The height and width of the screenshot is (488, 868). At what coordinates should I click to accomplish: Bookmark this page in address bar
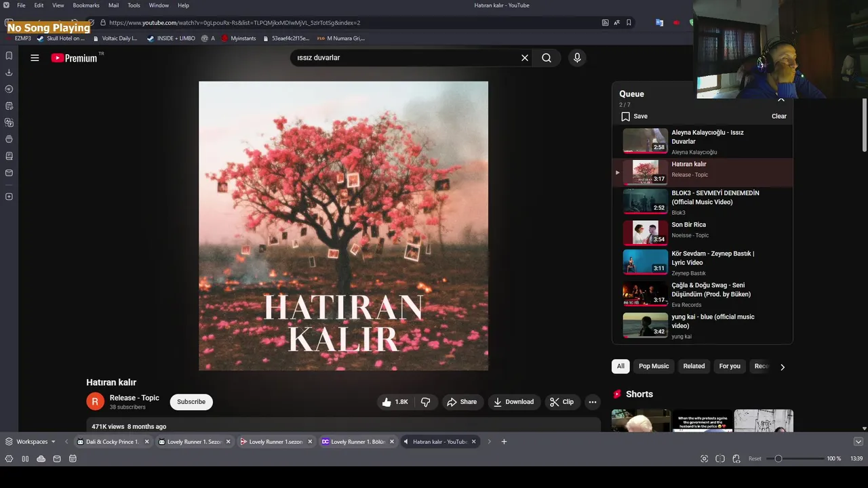tap(629, 22)
